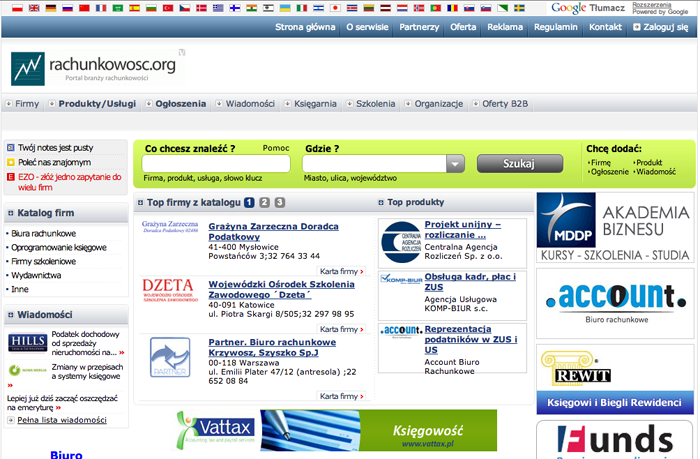Open the Partnerzy page

point(419,27)
